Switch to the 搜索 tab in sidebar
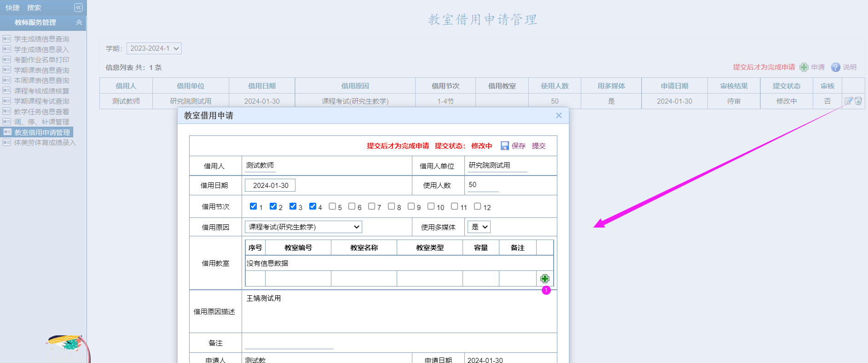The height and width of the screenshot is (363, 868). pyautogui.click(x=34, y=8)
